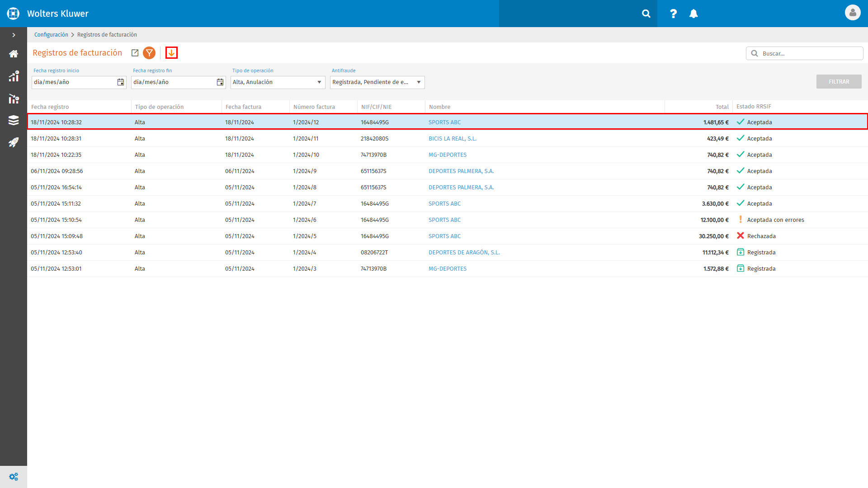Click the 3.630,00 € total cell
Screen dimensions: 868x488
(x=715, y=204)
